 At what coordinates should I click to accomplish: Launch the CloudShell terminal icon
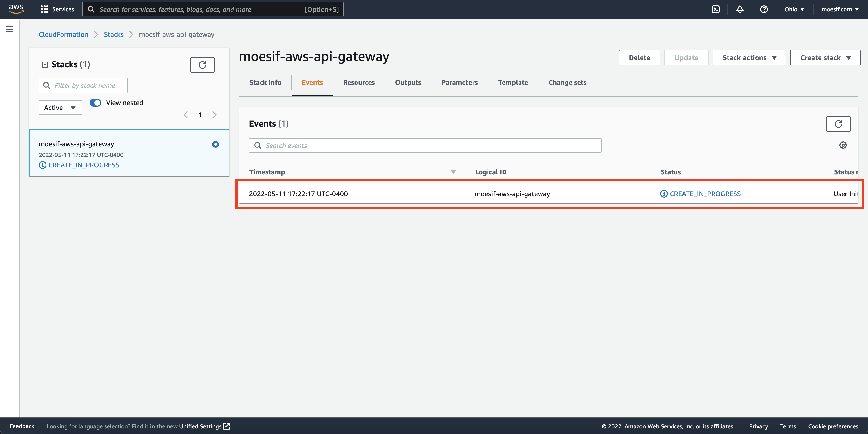(x=716, y=9)
